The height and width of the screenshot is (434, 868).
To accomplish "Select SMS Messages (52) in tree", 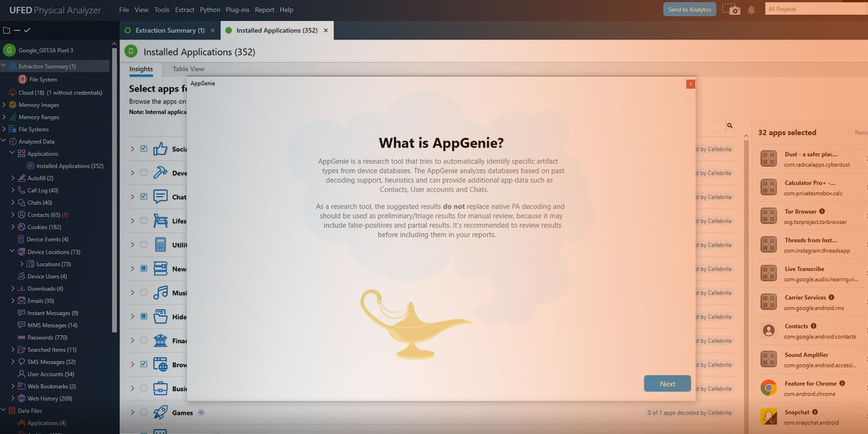I will [x=52, y=362].
